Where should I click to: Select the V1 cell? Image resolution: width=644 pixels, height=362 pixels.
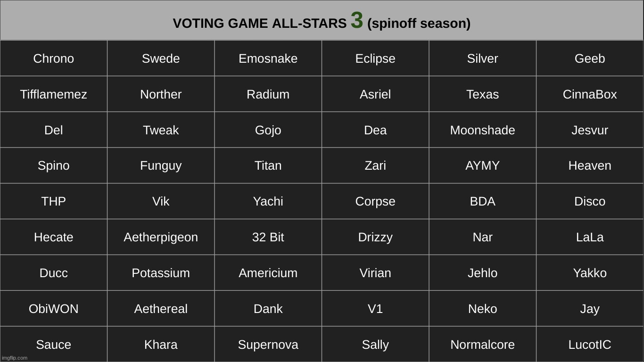click(x=375, y=309)
